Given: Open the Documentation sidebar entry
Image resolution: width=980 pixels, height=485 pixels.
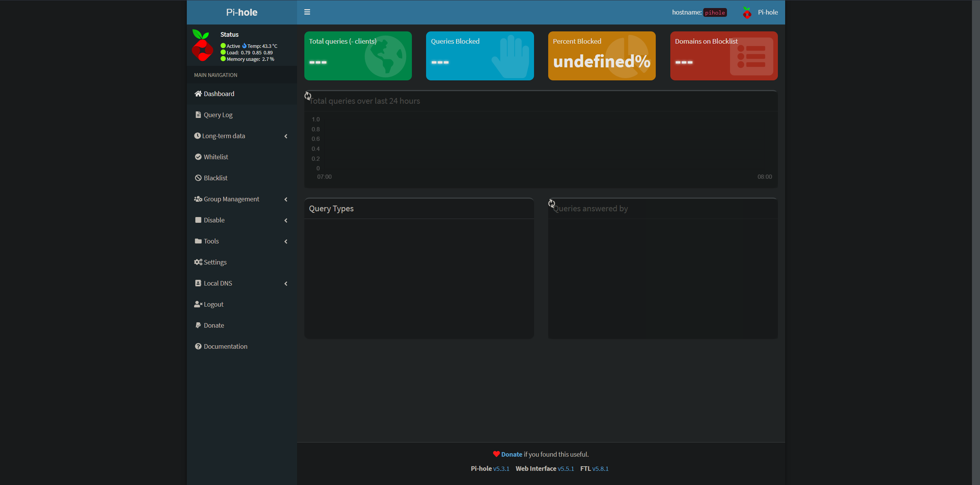Looking at the screenshot, I should [x=242, y=346].
